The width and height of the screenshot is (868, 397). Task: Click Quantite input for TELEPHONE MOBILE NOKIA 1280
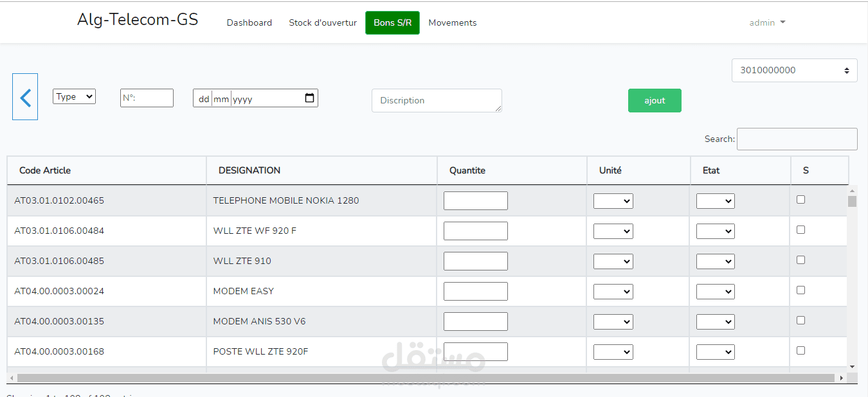pos(476,200)
